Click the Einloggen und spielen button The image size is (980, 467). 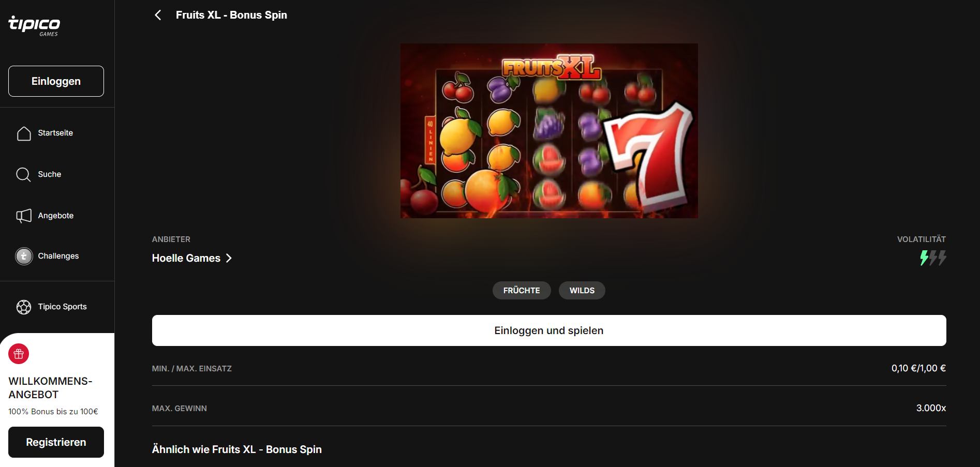point(549,330)
